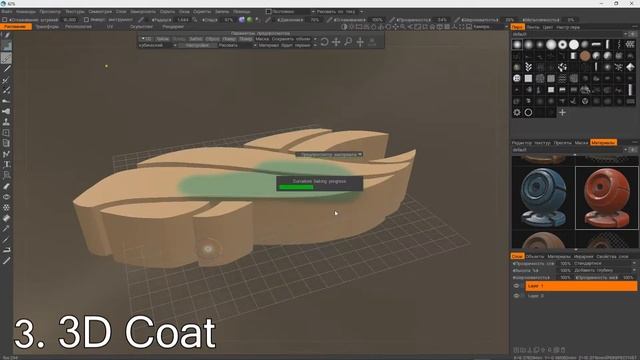640x360 pixels.
Task: Select the Layer 0 row
Action: (581, 296)
